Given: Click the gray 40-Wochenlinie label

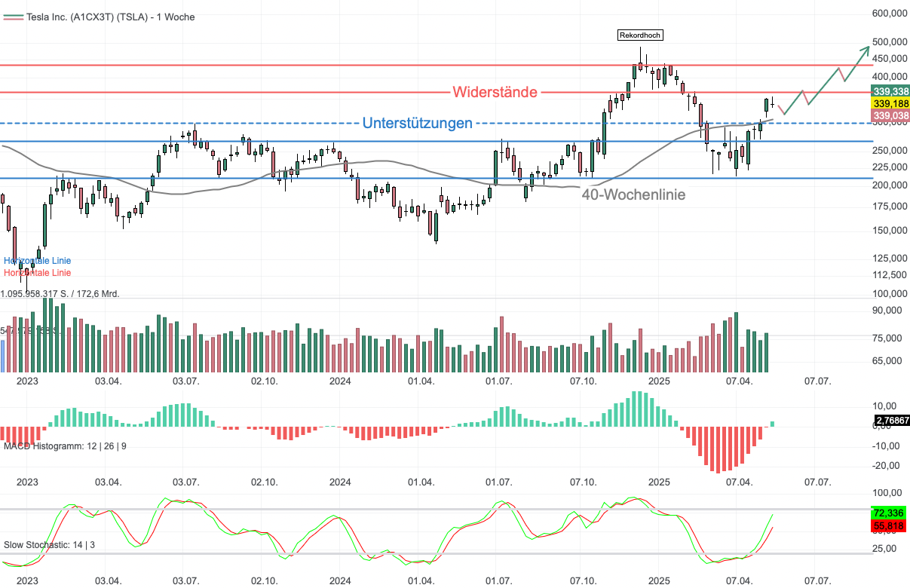Looking at the screenshot, I should click(x=633, y=194).
